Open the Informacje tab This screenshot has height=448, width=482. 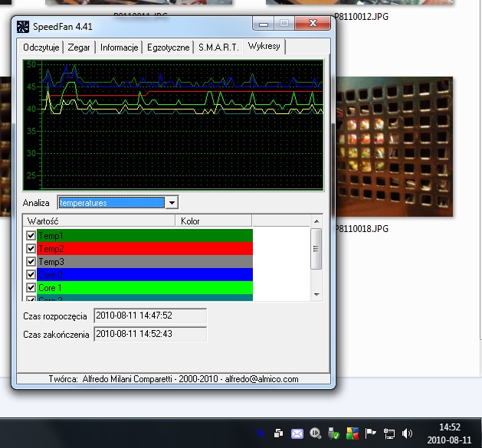click(119, 47)
